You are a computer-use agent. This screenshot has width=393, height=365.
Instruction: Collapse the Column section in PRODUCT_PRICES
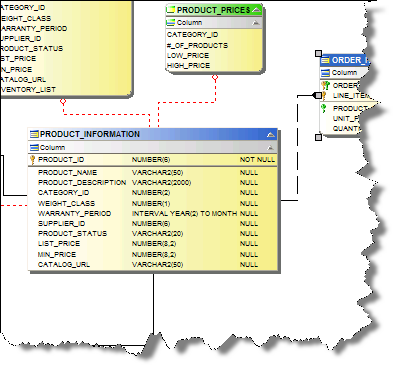pyautogui.click(x=256, y=23)
